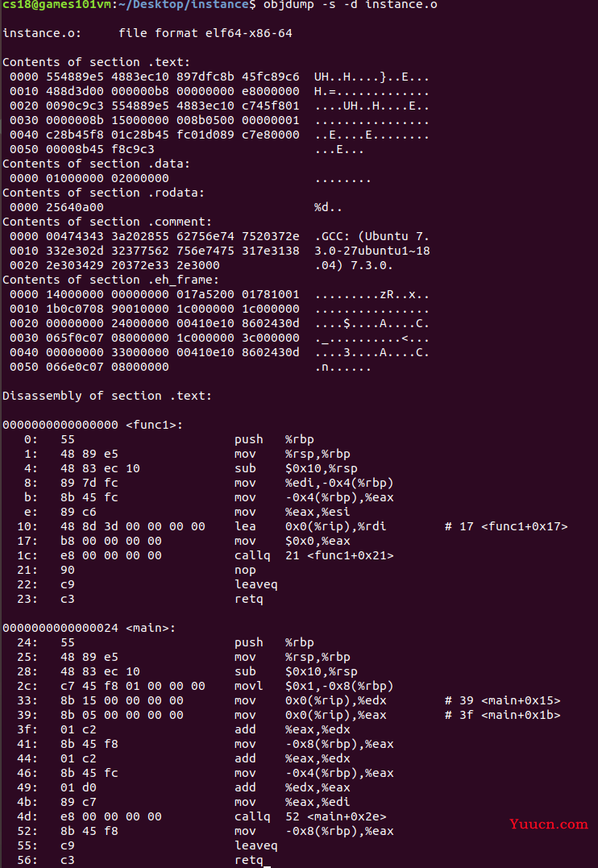The image size is (598, 868).
Task: Click the final retq instruction at 56
Action: click(x=248, y=860)
